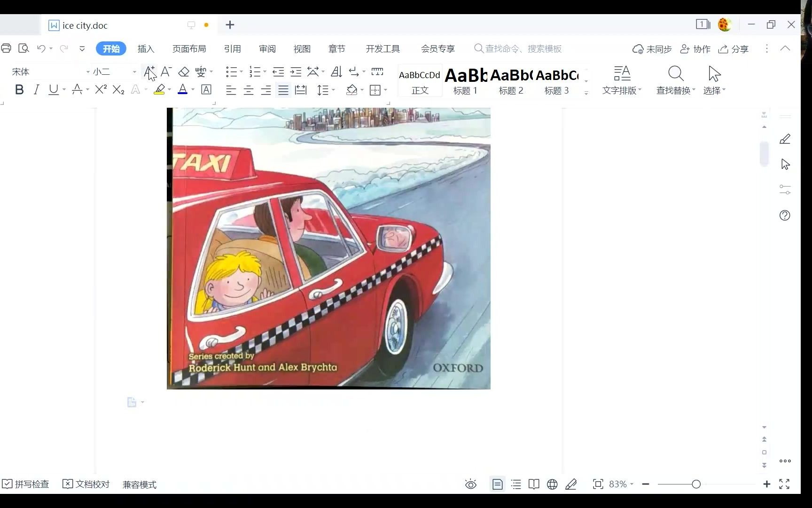Click 拼写检查 in status bar
Screen dimensions: 812x508
(x=25, y=484)
